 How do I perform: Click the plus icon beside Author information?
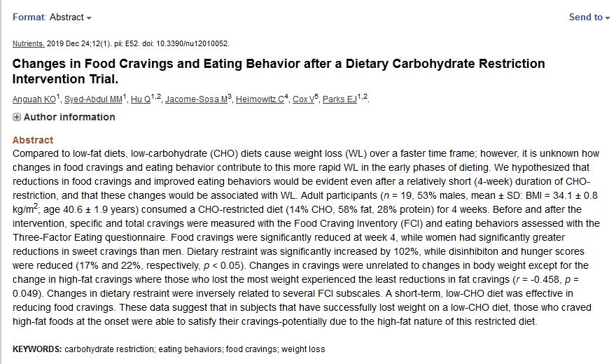[x=17, y=118]
